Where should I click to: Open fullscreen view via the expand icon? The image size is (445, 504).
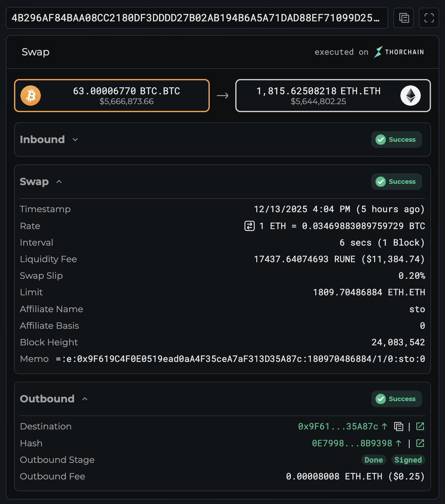coord(429,18)
